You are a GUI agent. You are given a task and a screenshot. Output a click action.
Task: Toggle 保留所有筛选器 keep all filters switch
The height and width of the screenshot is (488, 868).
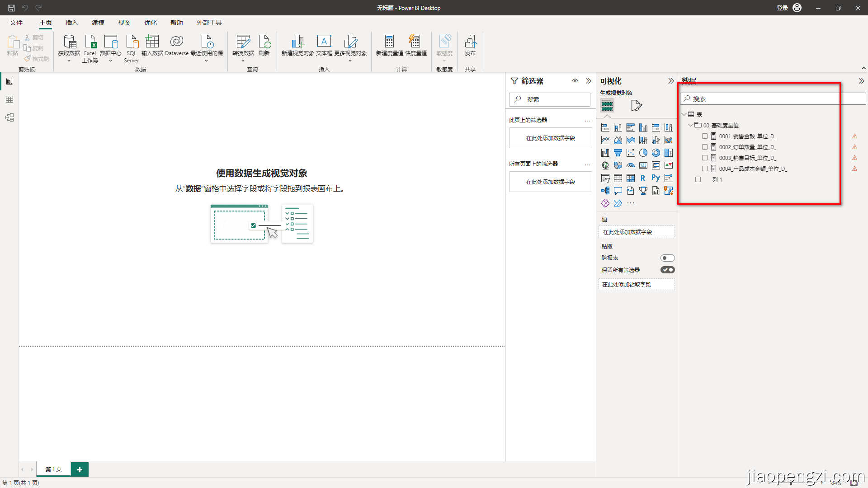pyautogui.click(x=667, y=270)
